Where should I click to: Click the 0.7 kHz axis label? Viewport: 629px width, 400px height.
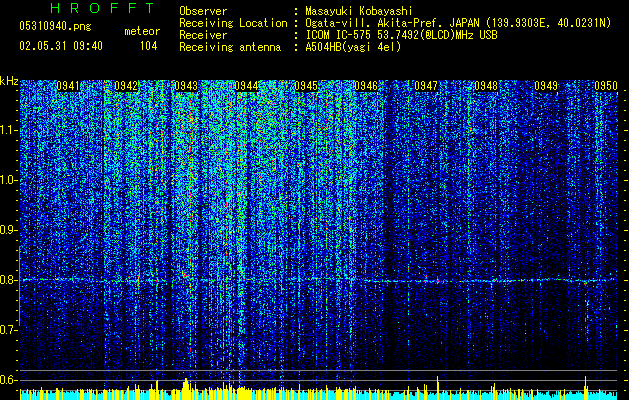[x=8, y=330]
